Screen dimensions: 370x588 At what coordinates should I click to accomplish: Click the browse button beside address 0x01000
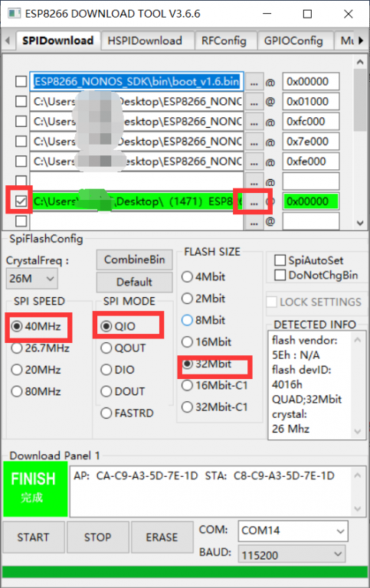click(x=254, y=102)
